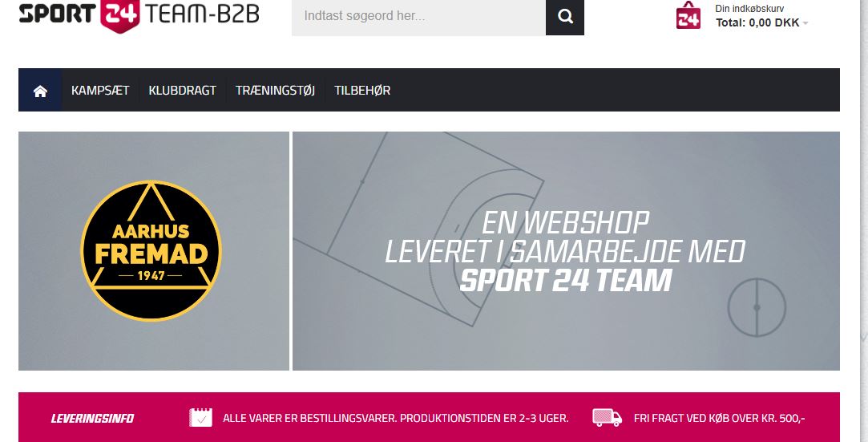Screen dimensions: 868x442
Task: Open the 'Total: 0,00 DKK' cart summary
Action: click(757, 22)
